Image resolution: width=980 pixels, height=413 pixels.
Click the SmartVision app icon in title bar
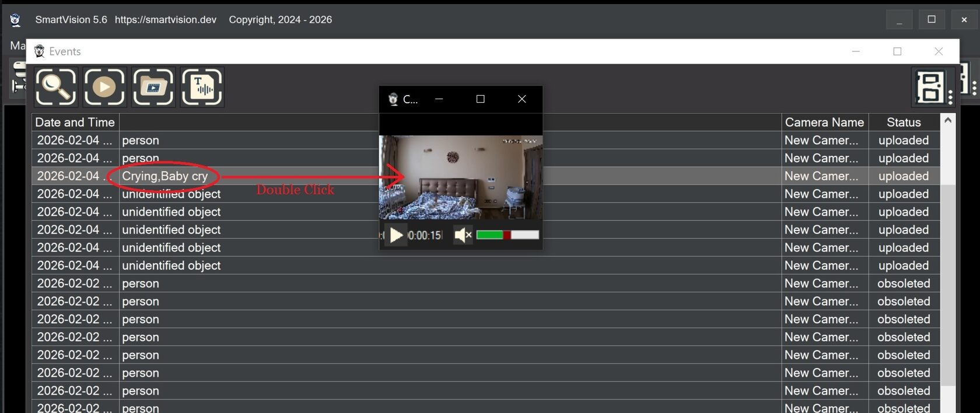click(15, 20)
